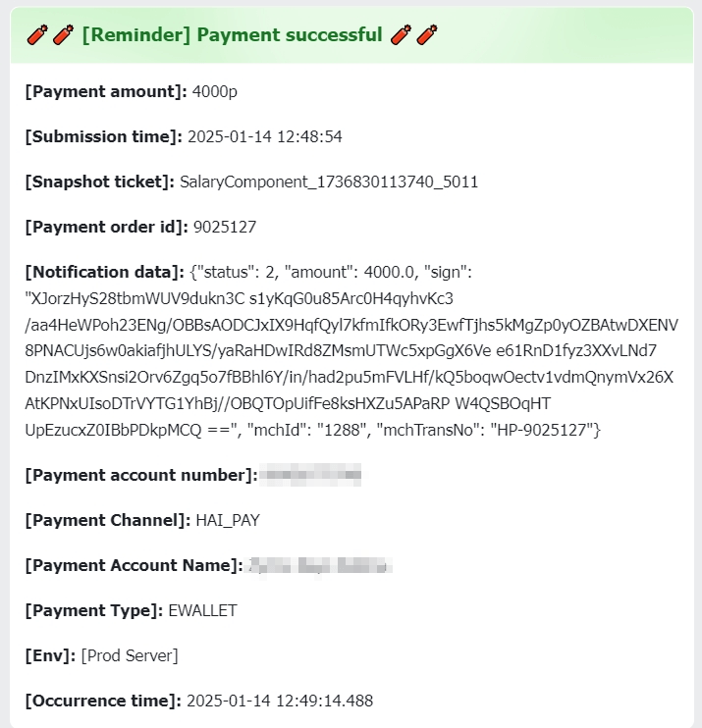The height and width of the screenshot is (728, 702).
Task: Click the payment order id 9025127
Action: pyautogui.click(x=226, y=227)
